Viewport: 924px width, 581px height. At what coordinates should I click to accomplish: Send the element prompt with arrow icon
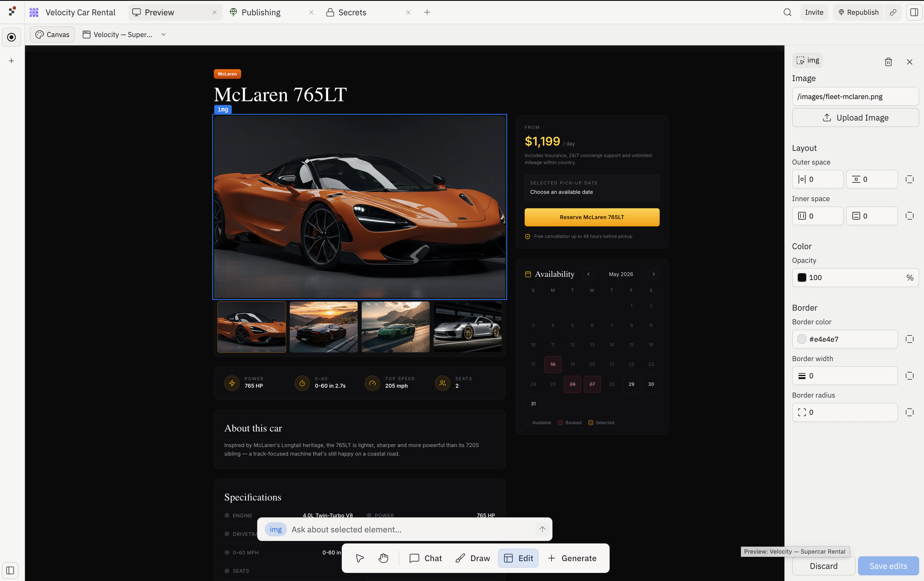tap(542, 529)
